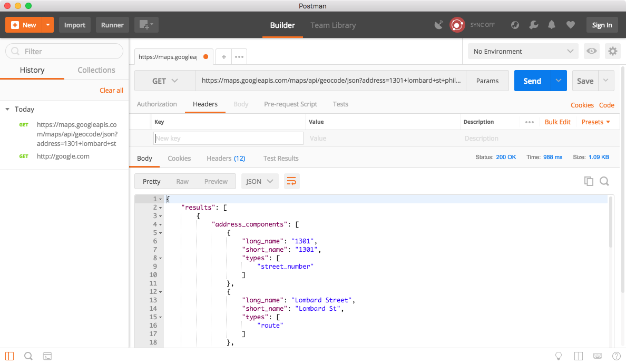626x364 pixels.
Task: Open notifications bell icon
Action: click(552, 25)
